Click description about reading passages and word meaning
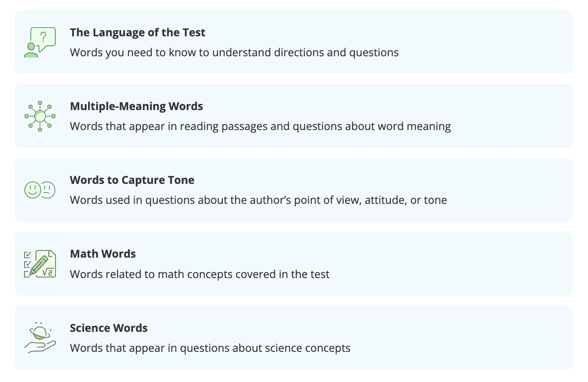Image resolution: width=588 pixels, height=382 pixels. [260, 126]
